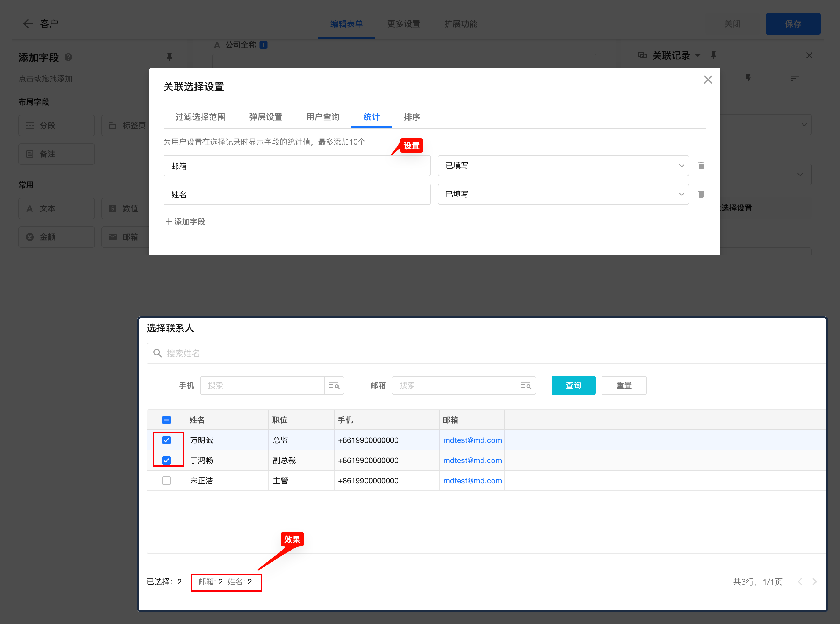Toggle the select-all header checkbox
The height and width of the screenshot is (624, 840).
167,420
